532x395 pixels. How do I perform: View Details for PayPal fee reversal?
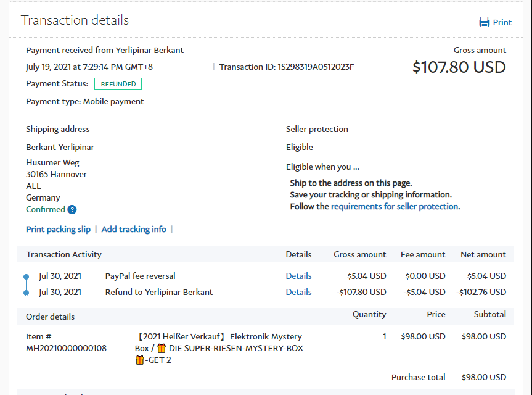click(x=298, y=276)
